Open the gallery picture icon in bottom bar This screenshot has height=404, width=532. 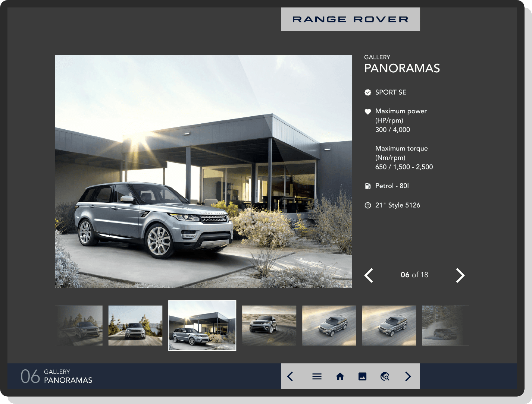click(362, 376)
